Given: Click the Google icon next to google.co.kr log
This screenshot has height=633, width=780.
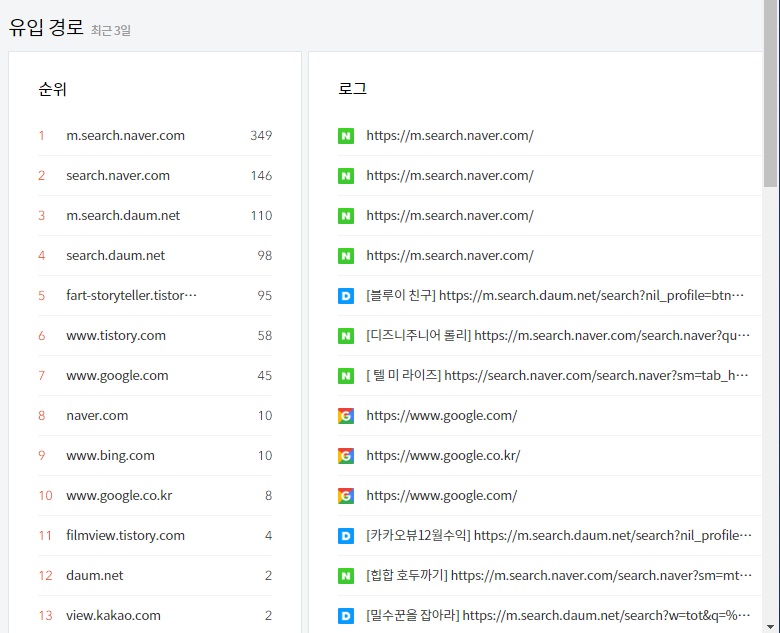Looking at the screenshot, I should point(346,456).
